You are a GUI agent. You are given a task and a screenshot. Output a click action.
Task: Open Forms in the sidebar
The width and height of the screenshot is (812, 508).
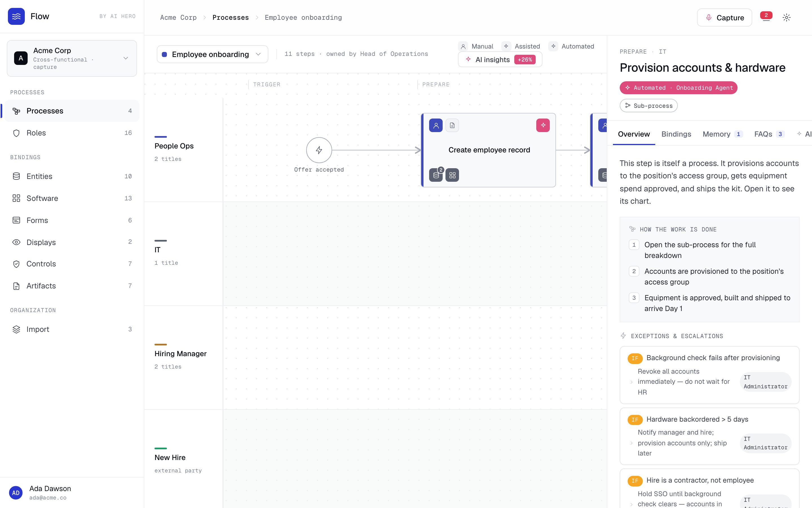pos(72,220)
